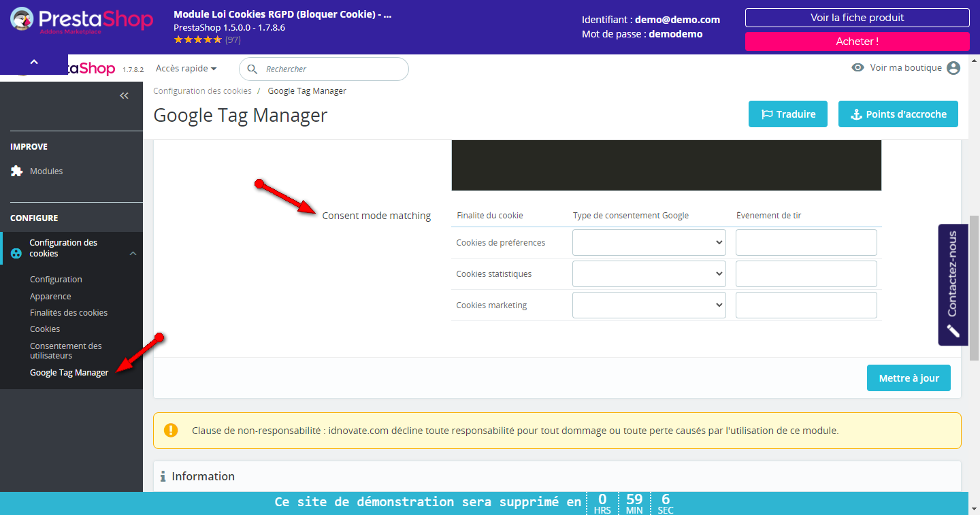The height and width of the screenshot is (515, 980).
Task: Click the Google Tag Manager page title
Action: [x=240, y=116]
